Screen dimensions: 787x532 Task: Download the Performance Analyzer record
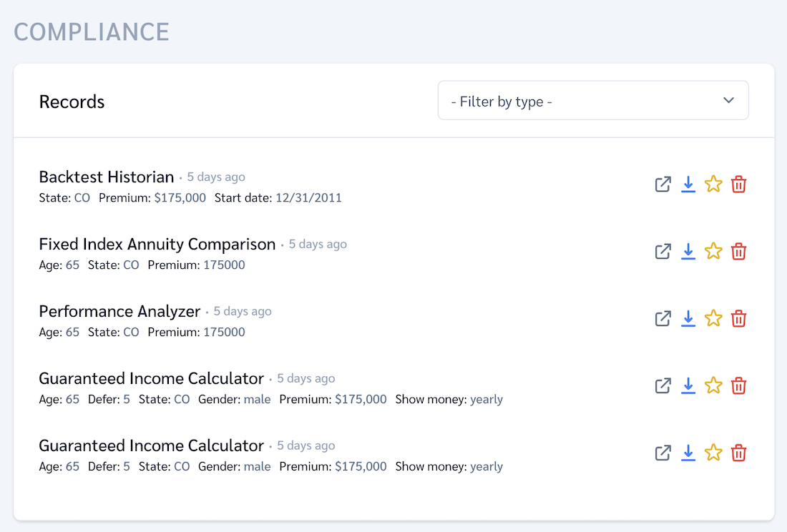pyautogui.click(x=688, y=318)
